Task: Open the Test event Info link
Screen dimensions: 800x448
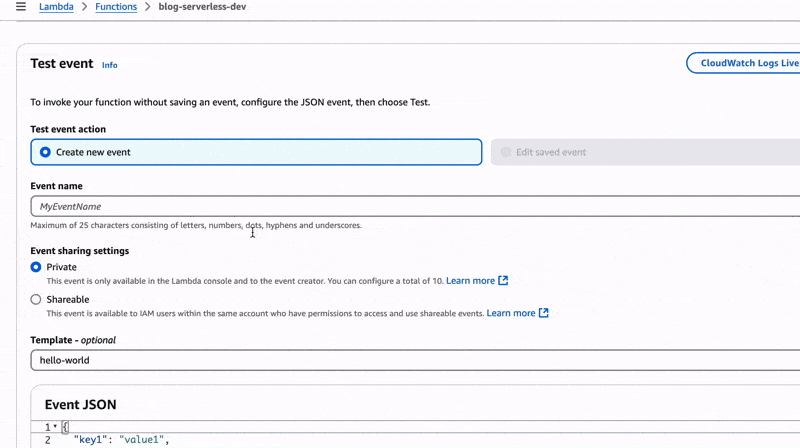Action: (x=109, y=65)
